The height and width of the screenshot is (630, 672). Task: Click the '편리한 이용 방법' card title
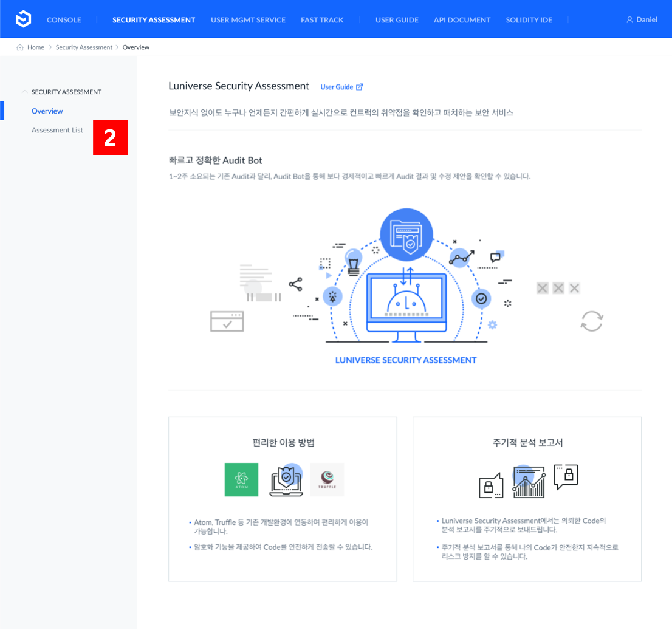[x=283, y=442]
